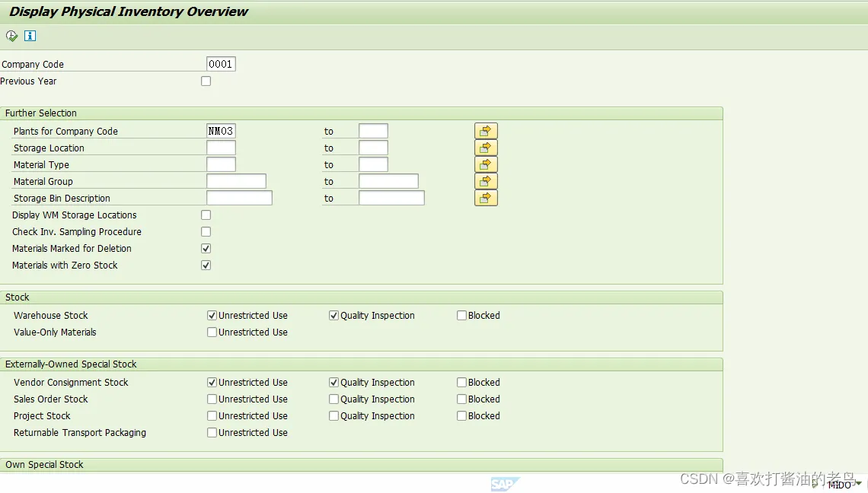
Task: Click the Own Special Stock header
Action: [362, 465]
